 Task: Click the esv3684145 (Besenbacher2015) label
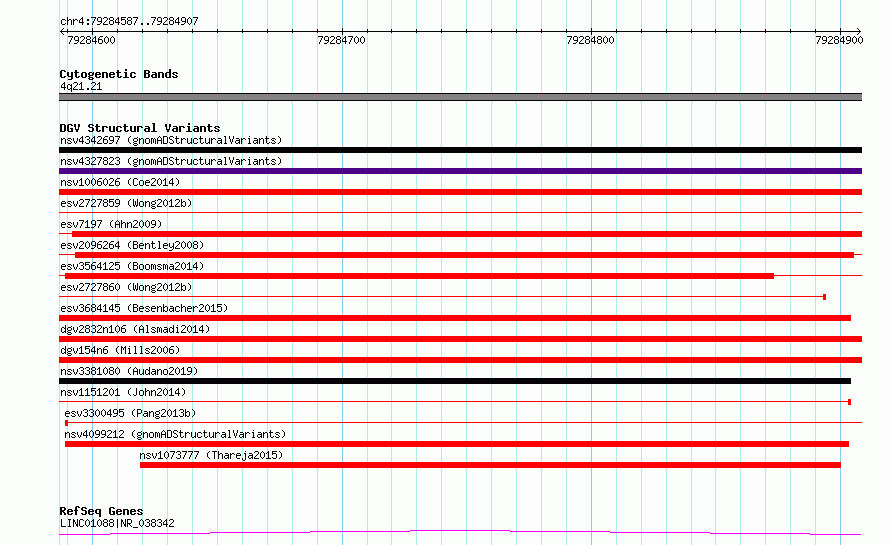click(x=144, y=308)
